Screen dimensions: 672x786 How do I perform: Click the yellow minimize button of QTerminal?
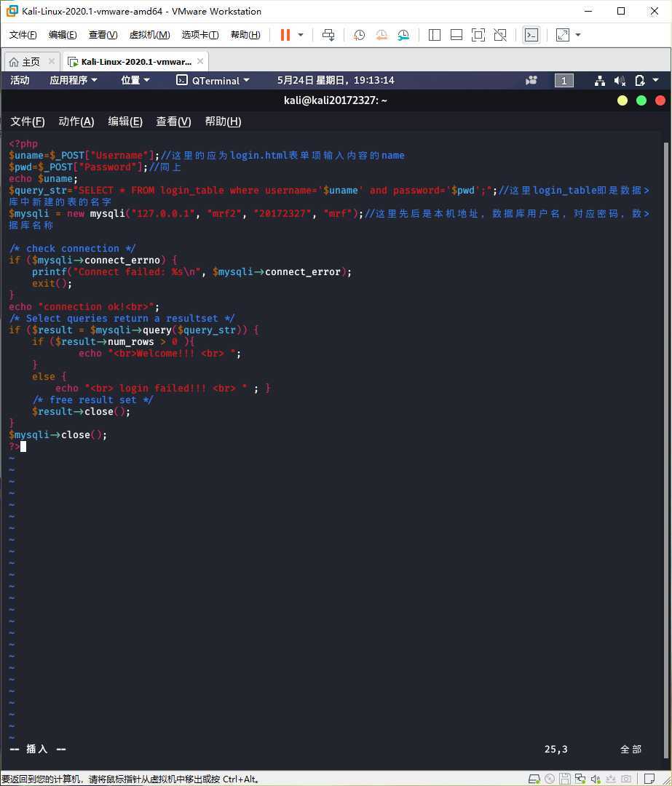click(622, 100)
